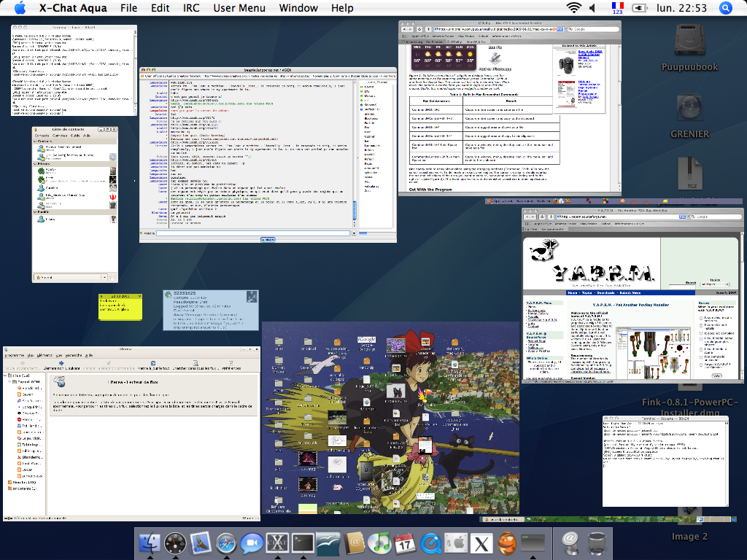Click the address bar in the O'Reilly Safari window
Image resolution: width=747 pixels, height=560 pixels.
[x=498, y=29]
